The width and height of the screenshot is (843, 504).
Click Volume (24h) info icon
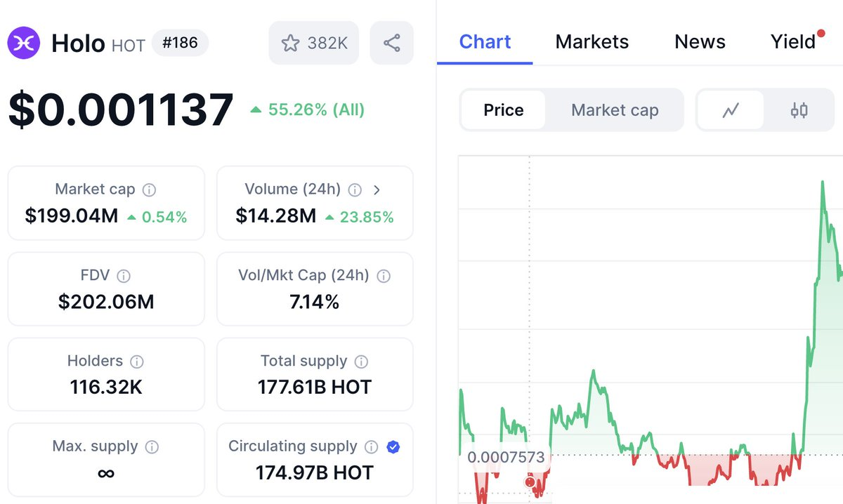pyautogui.click(x=355, y=190)
